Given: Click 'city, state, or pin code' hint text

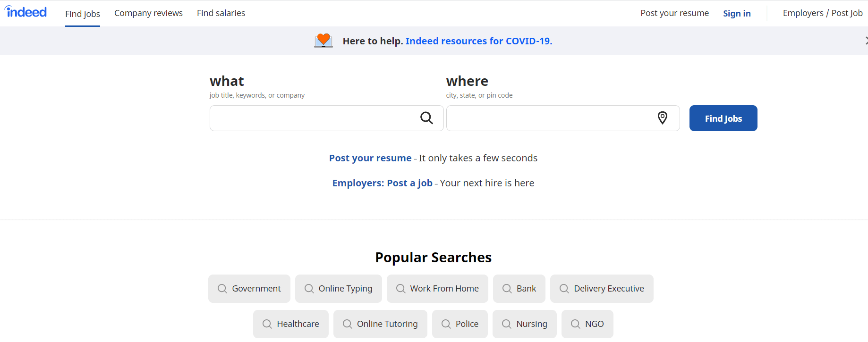Looking at the screenshot, I should tap(479, 95).
